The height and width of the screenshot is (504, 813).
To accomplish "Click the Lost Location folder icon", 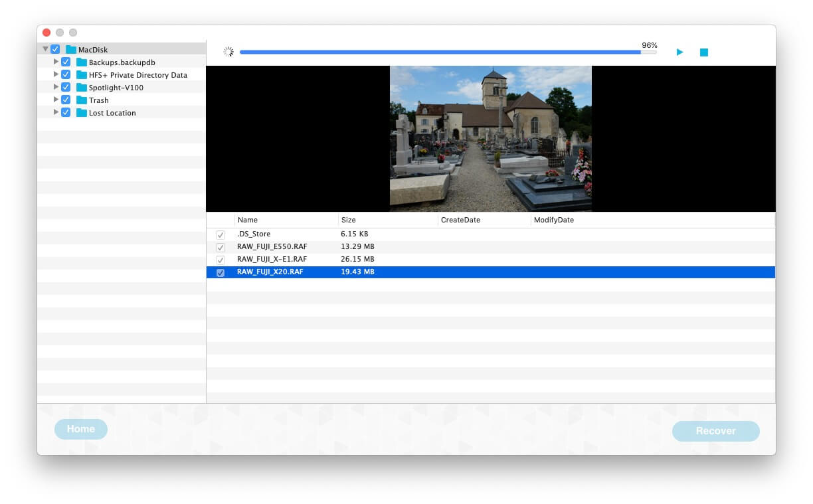I will click(82, 113).
